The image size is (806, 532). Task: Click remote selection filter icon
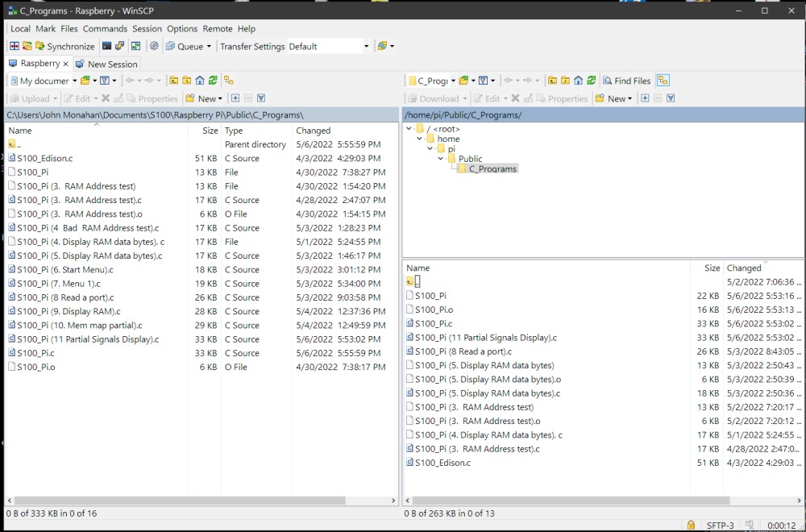coord(671,98)
